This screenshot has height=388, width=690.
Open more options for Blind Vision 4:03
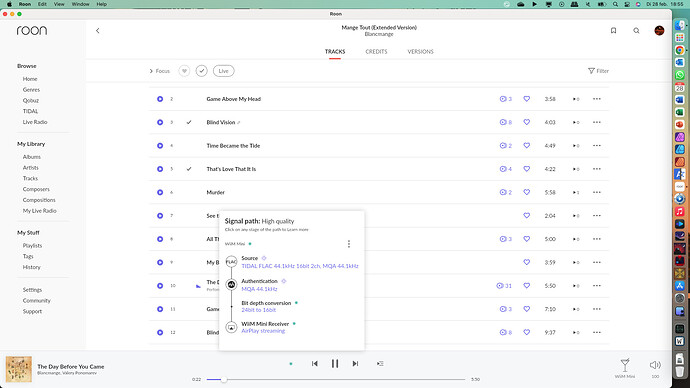tap(597, 122)
